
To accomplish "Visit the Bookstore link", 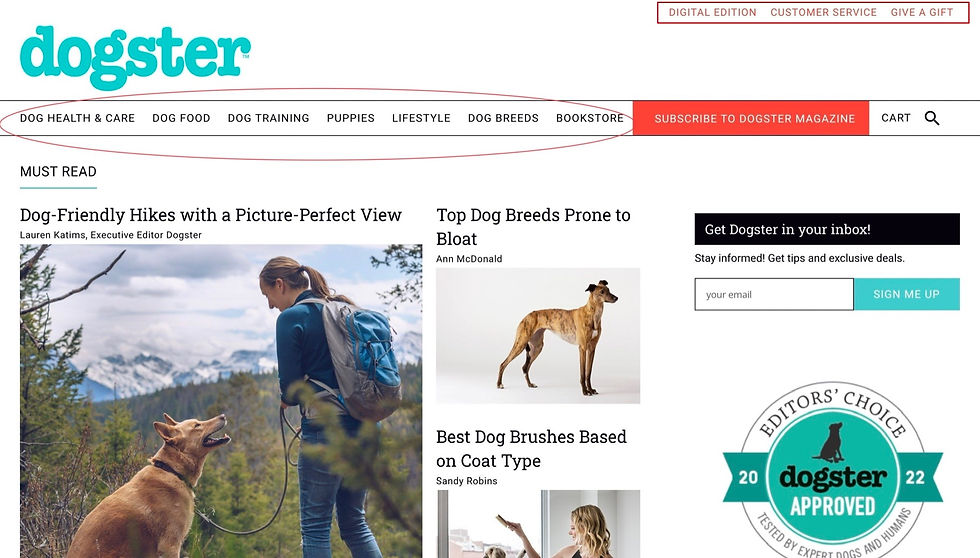I will click(590, 118).
